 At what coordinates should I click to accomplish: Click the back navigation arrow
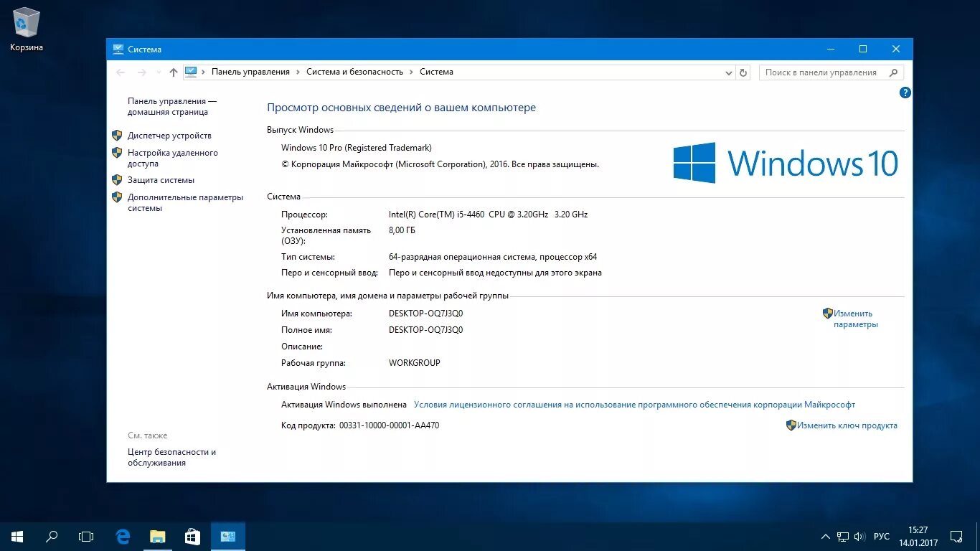[x=121, y=72]
